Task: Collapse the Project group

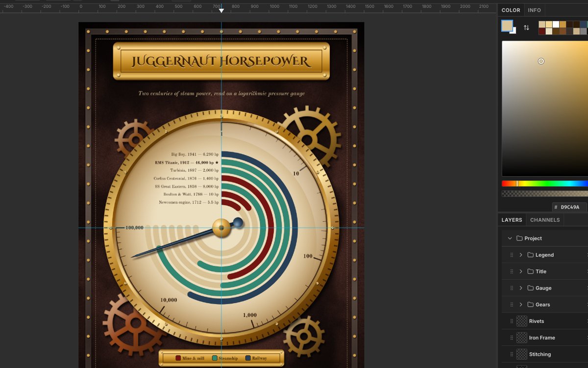Action: point(510,238)
